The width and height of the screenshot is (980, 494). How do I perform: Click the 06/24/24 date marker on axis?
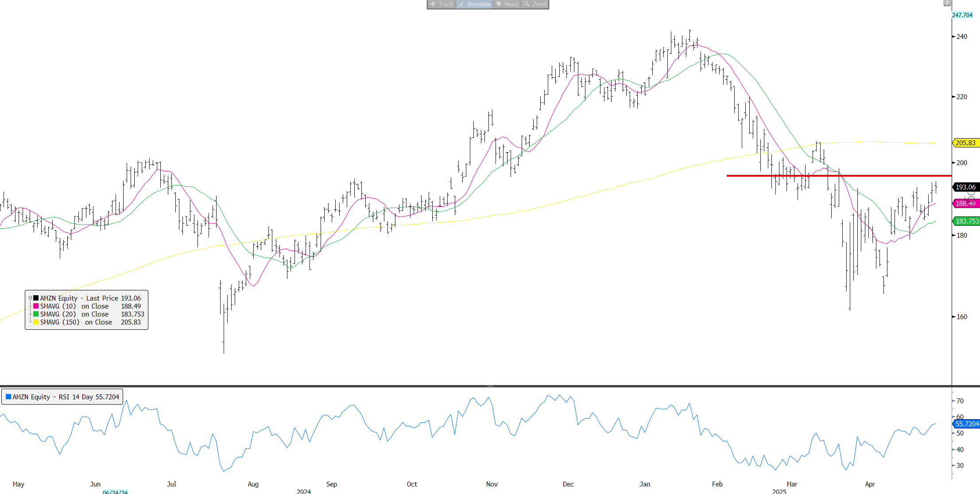point(115,492)
